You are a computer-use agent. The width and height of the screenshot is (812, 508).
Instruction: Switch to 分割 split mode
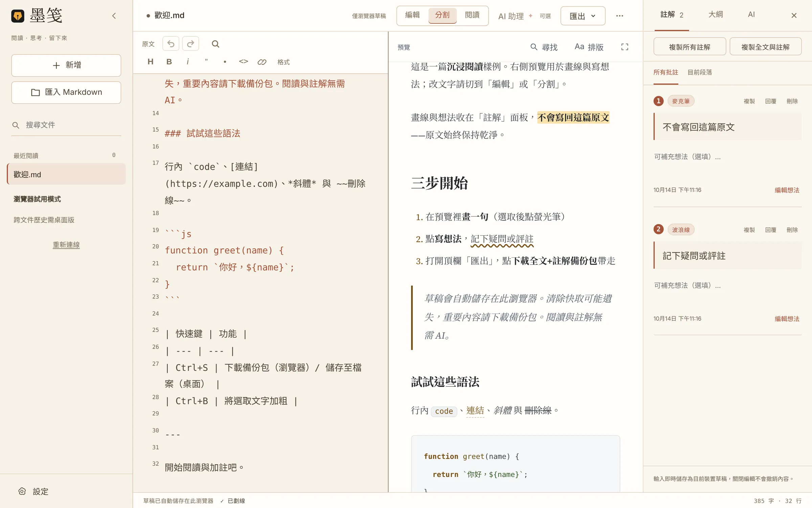442,15
